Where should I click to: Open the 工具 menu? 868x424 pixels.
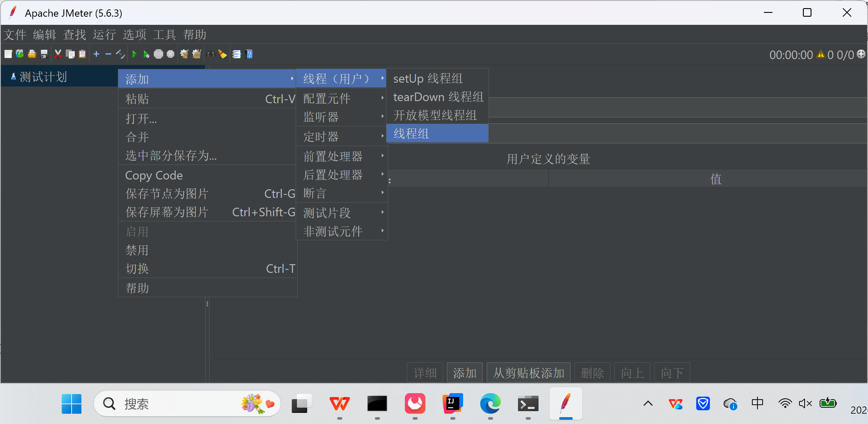pos(165,35)
